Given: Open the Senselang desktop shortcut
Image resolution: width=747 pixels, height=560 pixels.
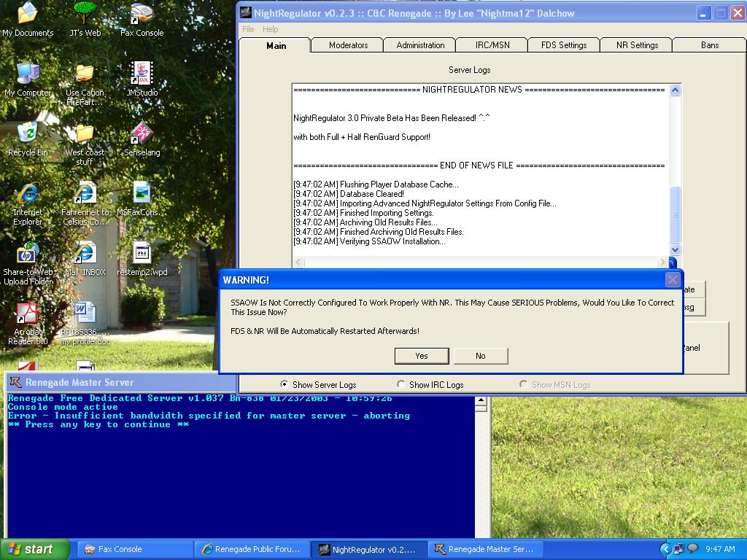Looking at the screenshot, I should tap(142, 135).
